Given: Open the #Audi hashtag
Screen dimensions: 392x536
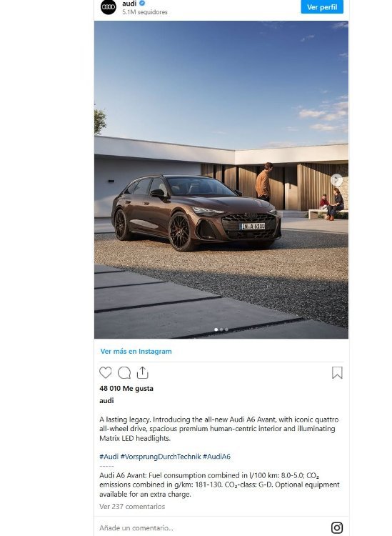Looking at the screenshot, I should pyautogui.click(x=109, y=457).
